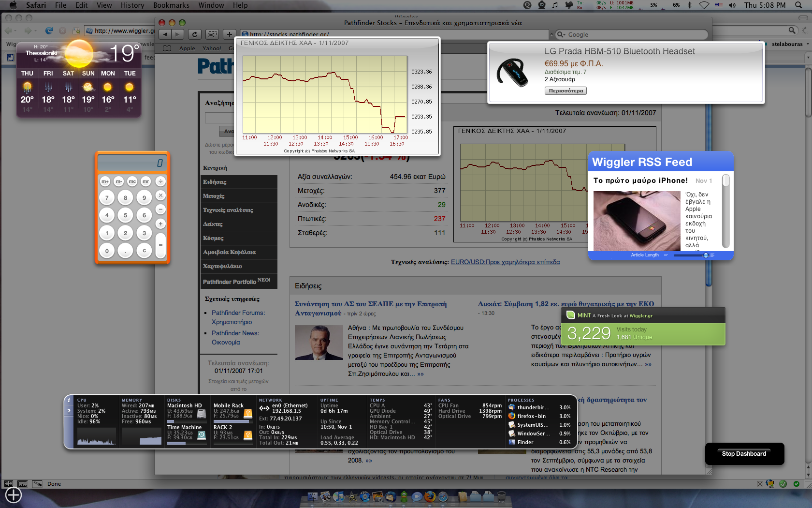Open the Dashboard widget bar with plus icon
Image resolution: width=812 pixels, height=508 pixels.
14,495
